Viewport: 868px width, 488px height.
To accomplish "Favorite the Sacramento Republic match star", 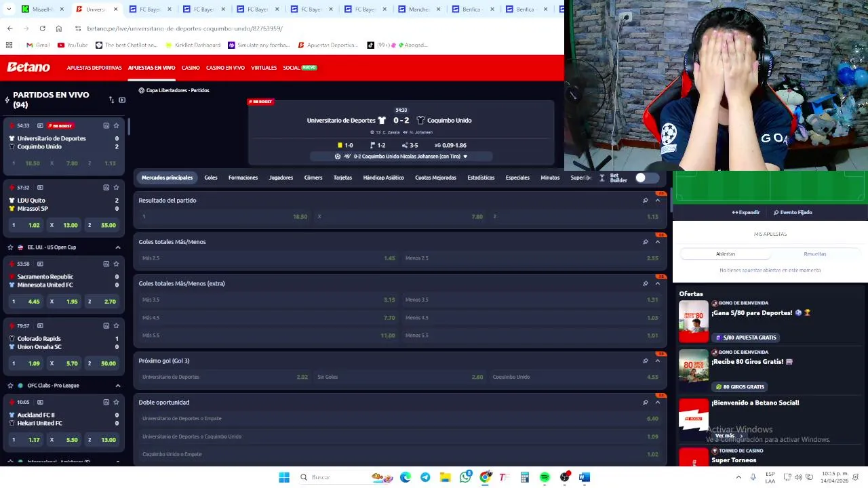I will coord(116,264).
